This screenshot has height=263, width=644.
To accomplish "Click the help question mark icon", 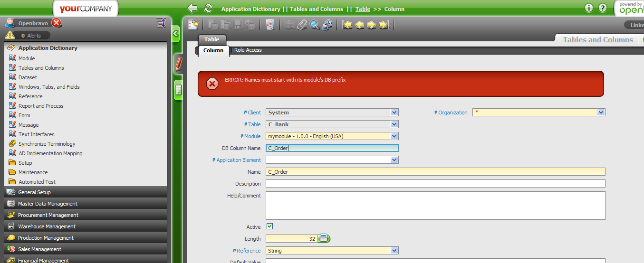I will tap(603, 8).
